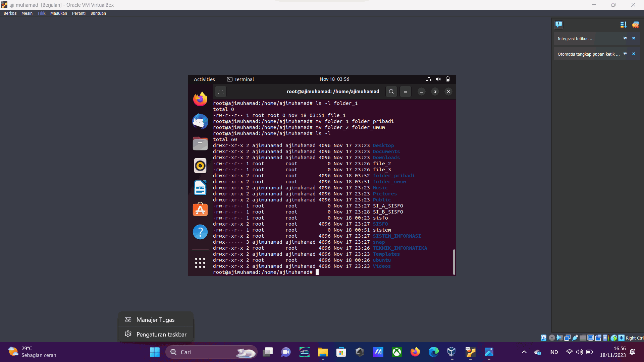The image size is (644, 362).
Task: Open the Windows Start menu
Action: coord(155,352)
